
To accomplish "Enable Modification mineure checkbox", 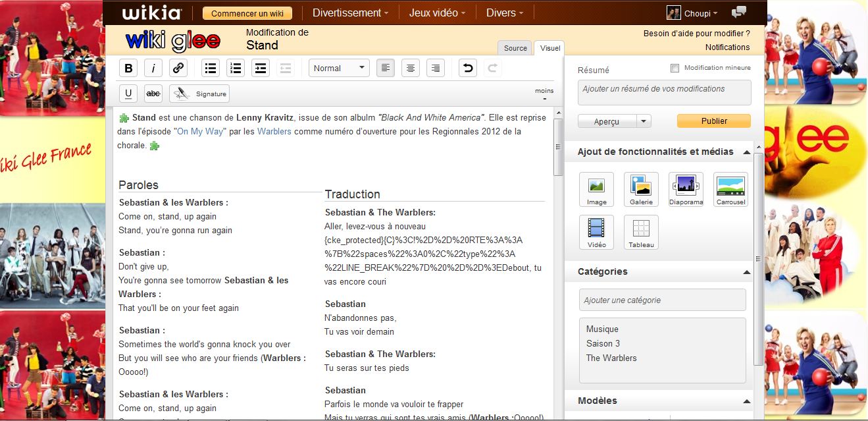I will click(x=675, y=68).
